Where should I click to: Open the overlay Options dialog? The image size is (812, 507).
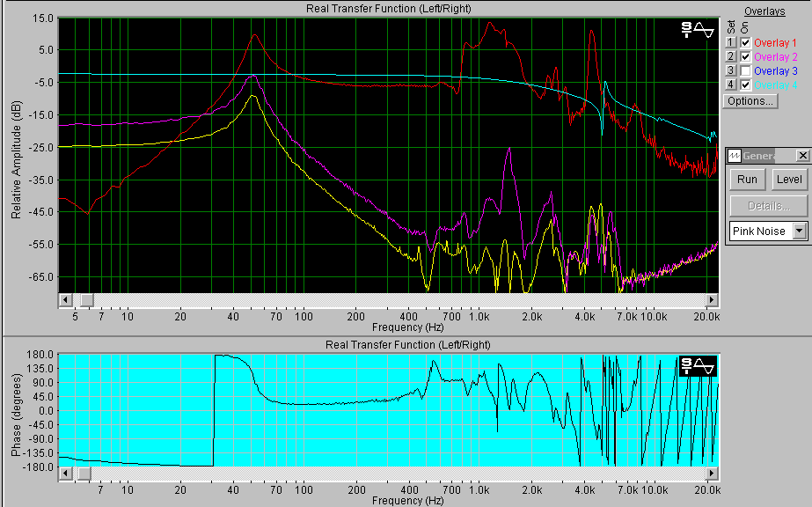(750, 101)
